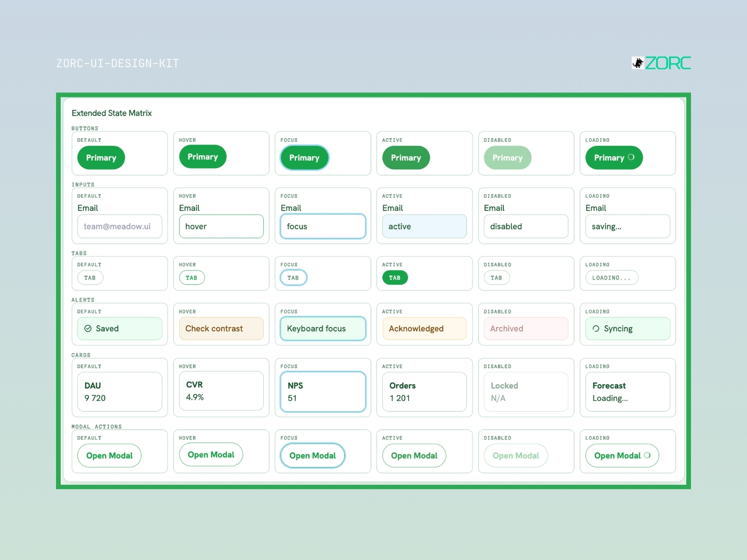
Task: Open the Forecast Loading... card
Action: [628, 392]
